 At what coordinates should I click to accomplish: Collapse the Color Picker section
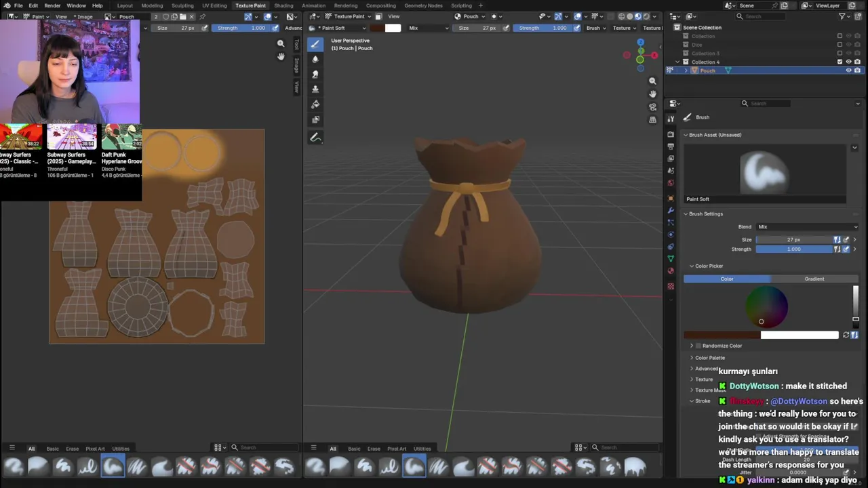coord(692,266)
